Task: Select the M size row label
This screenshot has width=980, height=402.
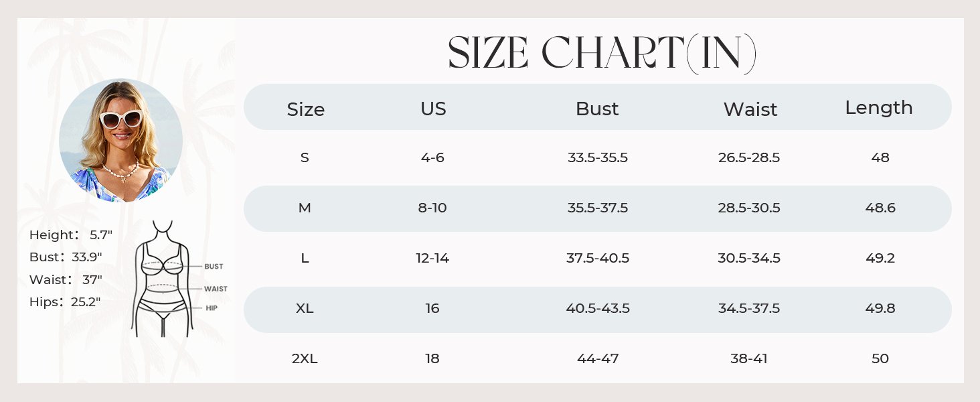Action: [305, 208]
